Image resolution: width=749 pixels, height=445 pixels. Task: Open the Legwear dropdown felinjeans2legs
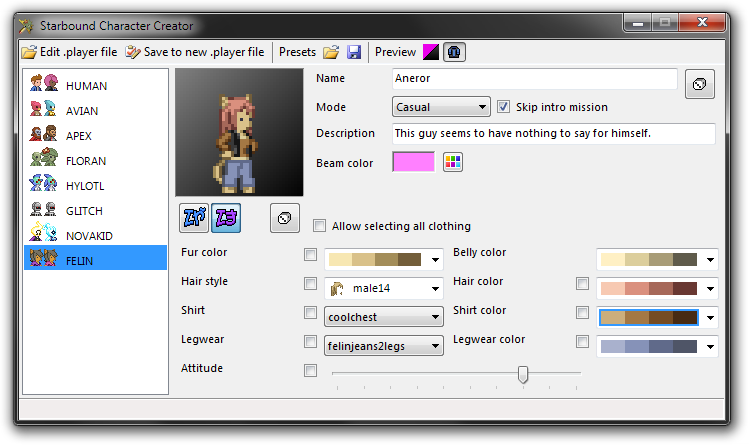point(384,346)
